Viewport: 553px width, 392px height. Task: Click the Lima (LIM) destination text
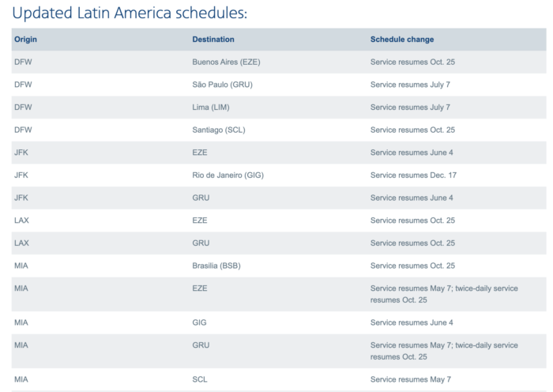[211, 107]
